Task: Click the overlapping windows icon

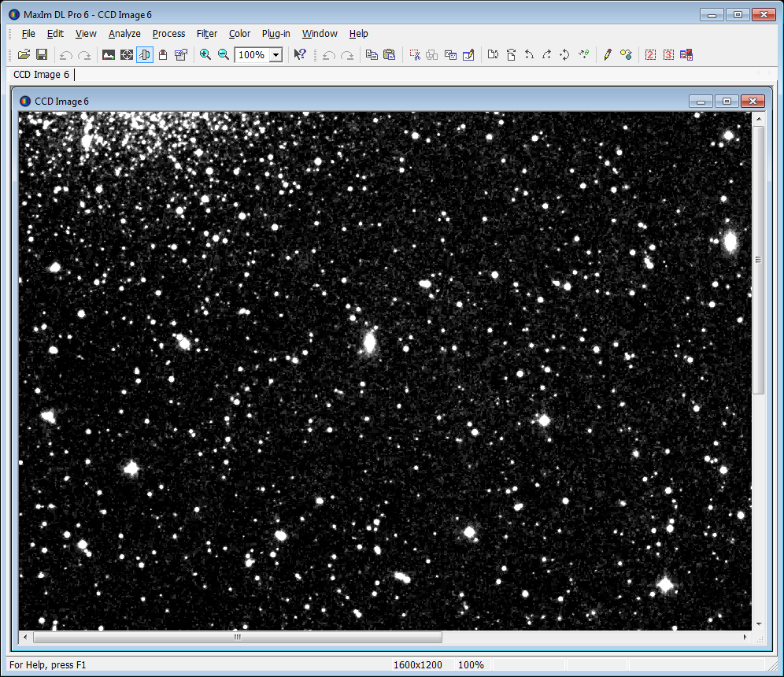Action: [x=450, y=55]
